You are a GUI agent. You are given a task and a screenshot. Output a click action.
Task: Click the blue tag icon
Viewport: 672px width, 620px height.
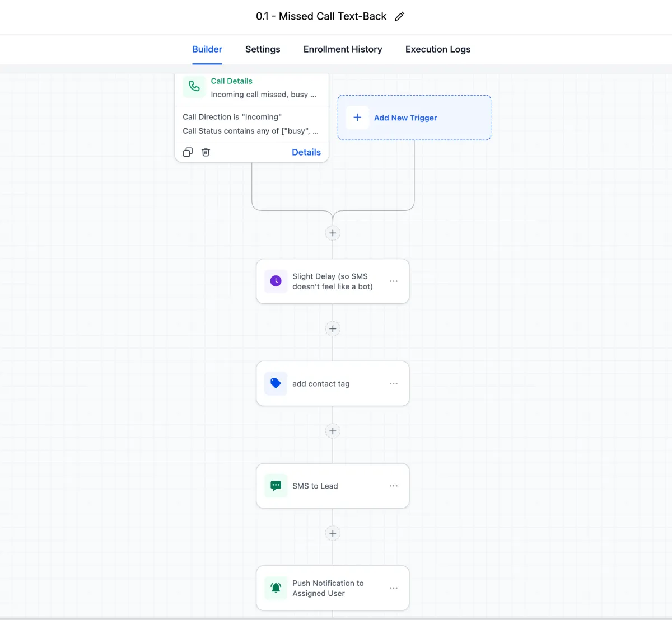(x=276, y=383)
